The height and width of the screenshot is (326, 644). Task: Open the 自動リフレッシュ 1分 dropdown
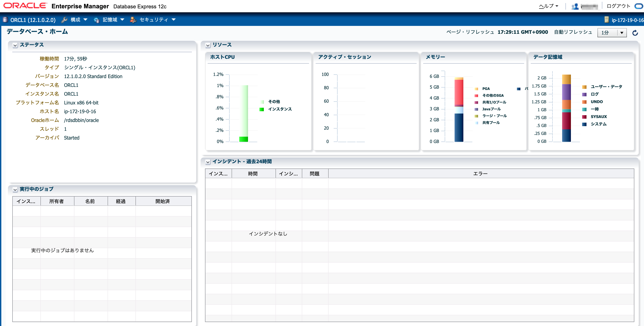(612, 33)
